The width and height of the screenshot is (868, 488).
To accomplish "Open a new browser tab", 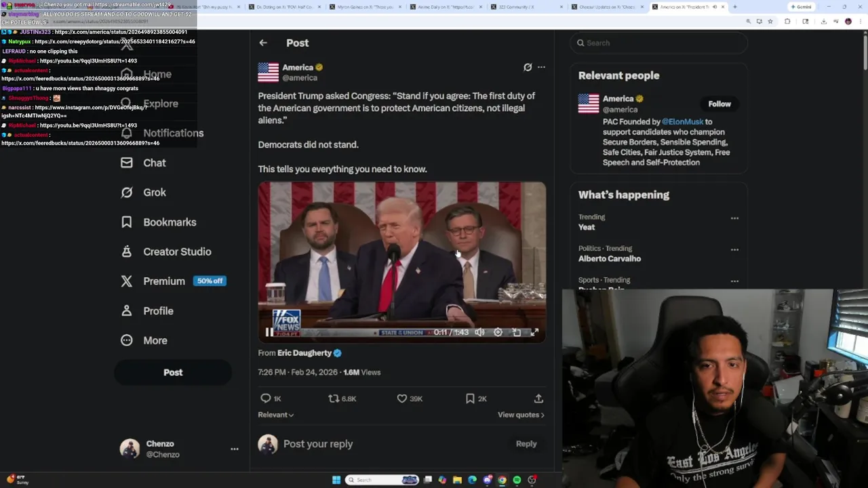I will pos(735,7).
